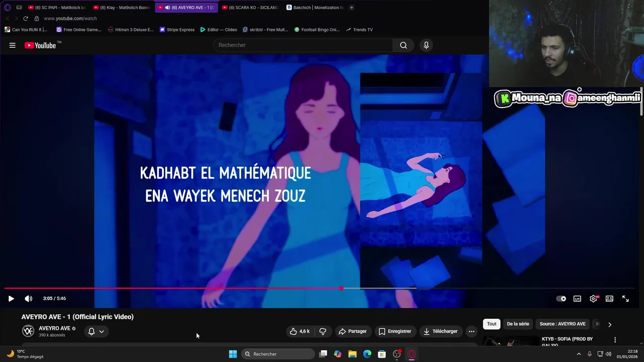Image resolution: width=644 pixels, height=362 pixels.
Task: Open the Opera menu icon
Action: (8, 8)
